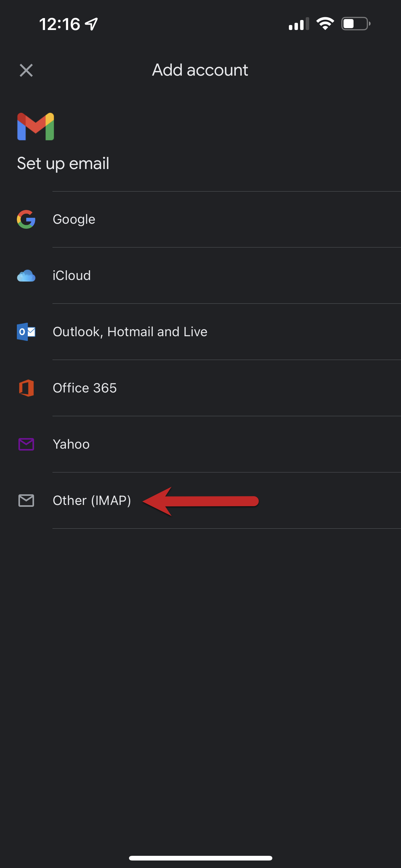401x868 pixels.
Task: Tap the Outlook icon
Action: coord(26,332)
